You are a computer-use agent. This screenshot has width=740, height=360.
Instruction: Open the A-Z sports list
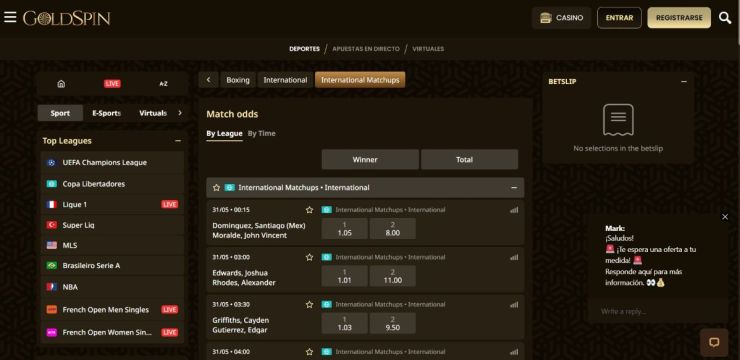[163, 84]
